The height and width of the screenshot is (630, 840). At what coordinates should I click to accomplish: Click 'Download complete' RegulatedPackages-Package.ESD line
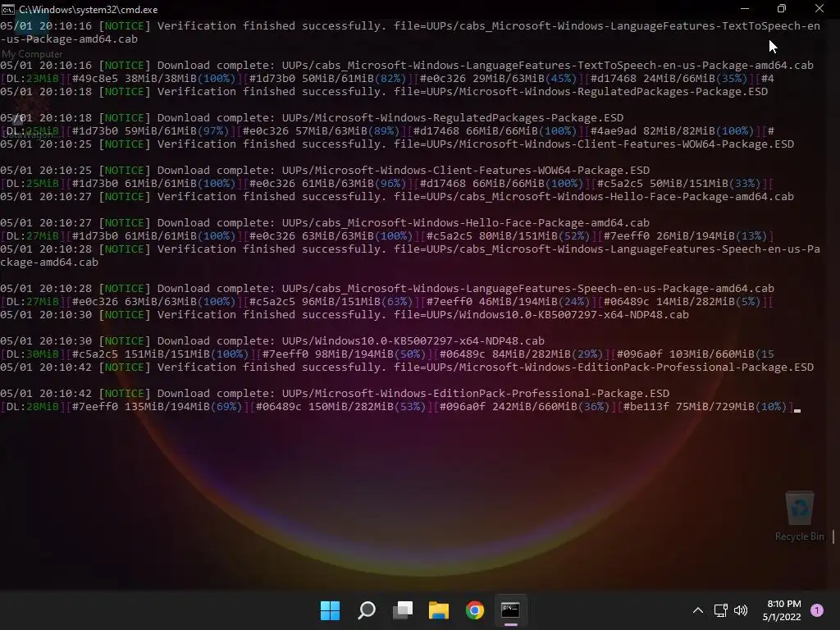pyautogui.click(x=312, y=118)
